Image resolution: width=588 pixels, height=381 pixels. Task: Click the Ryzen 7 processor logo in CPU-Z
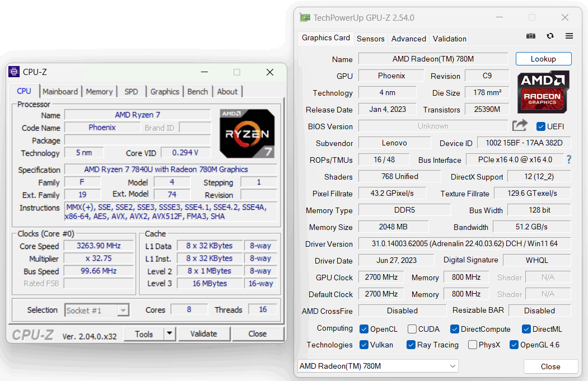click(247, 133)
